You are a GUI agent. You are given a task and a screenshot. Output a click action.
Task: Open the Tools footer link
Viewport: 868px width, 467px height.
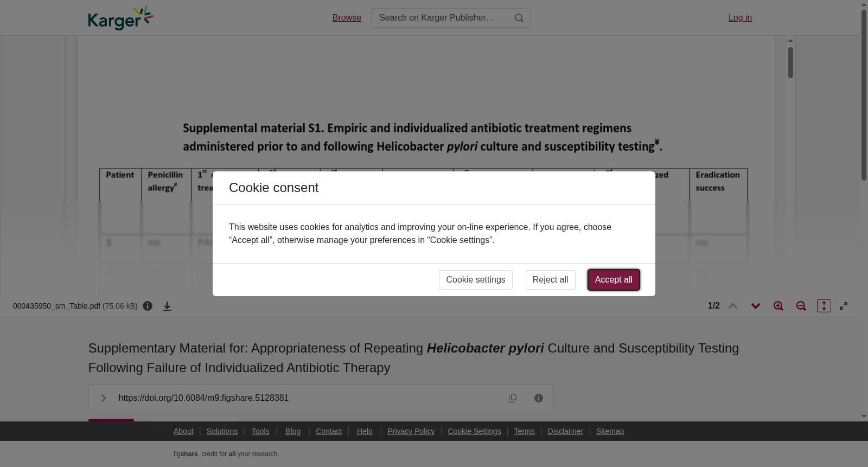(260, 431)
